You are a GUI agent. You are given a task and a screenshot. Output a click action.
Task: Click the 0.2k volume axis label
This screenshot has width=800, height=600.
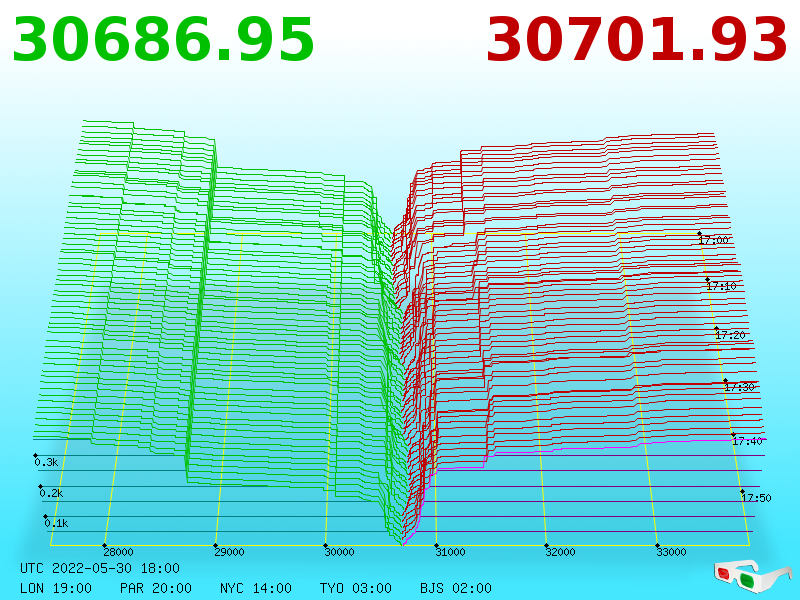coord(52,493)
